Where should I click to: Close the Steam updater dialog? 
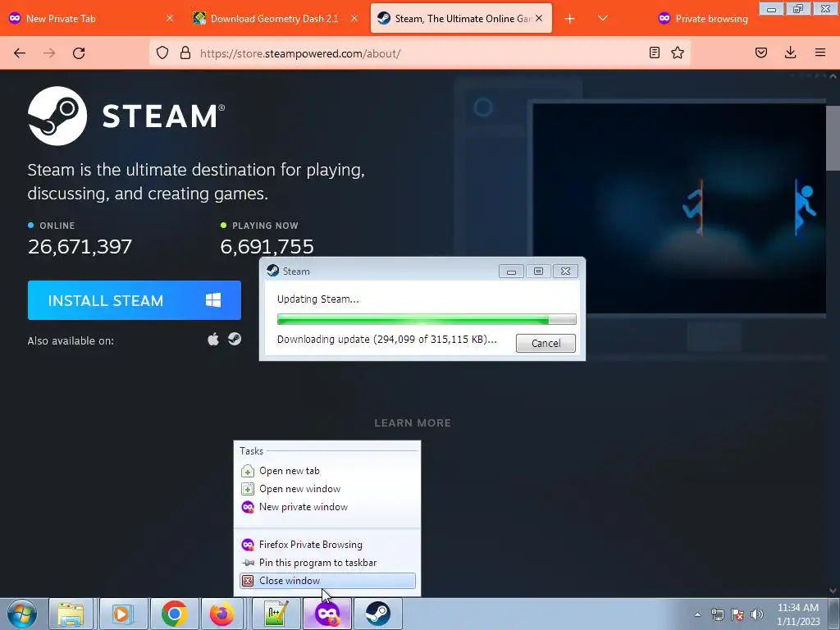pyautogui.click(x=565, y=271)
